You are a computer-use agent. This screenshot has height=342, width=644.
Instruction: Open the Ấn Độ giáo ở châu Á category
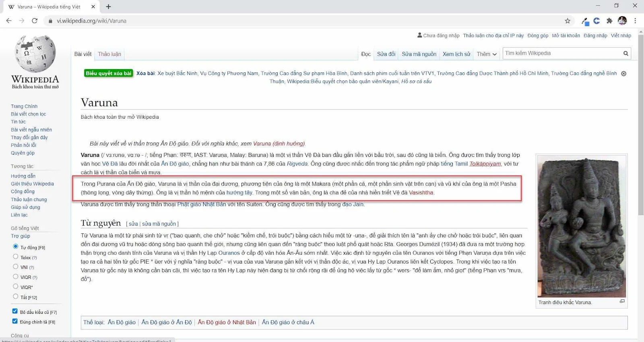click(x=288, y=322)
